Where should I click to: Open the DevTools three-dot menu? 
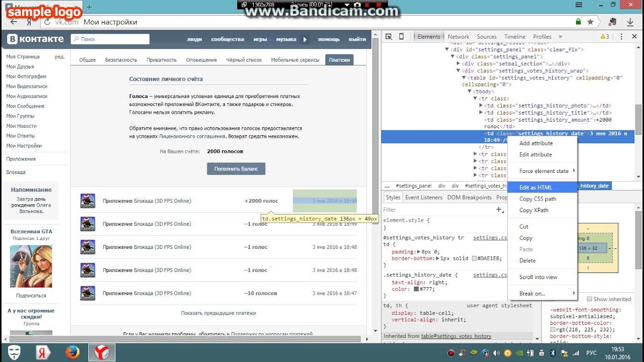[x=621, y=37]
